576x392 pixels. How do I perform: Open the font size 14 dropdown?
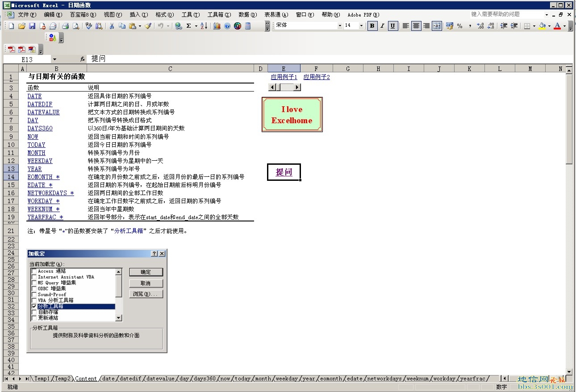click(361, 25)
